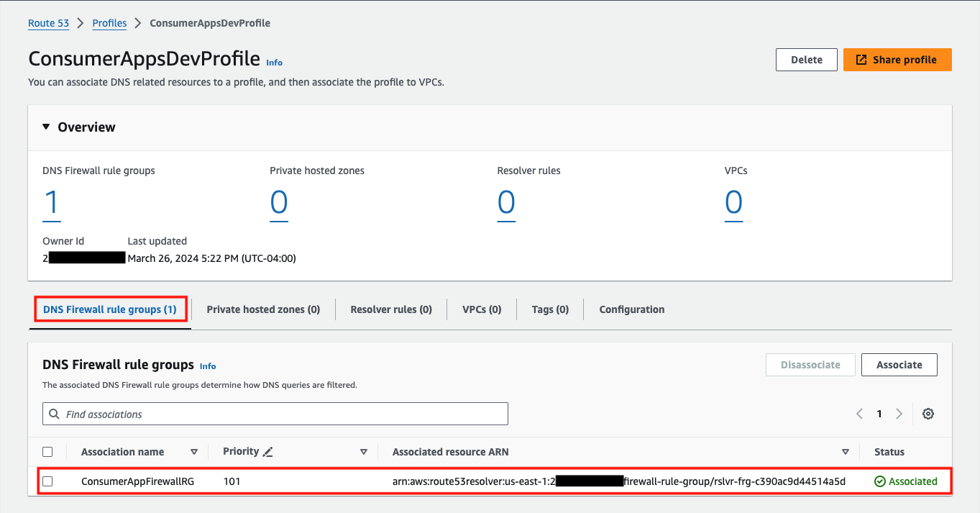Click priority value 101
Viewport: 980px width, 513px height.
point(232,481)
